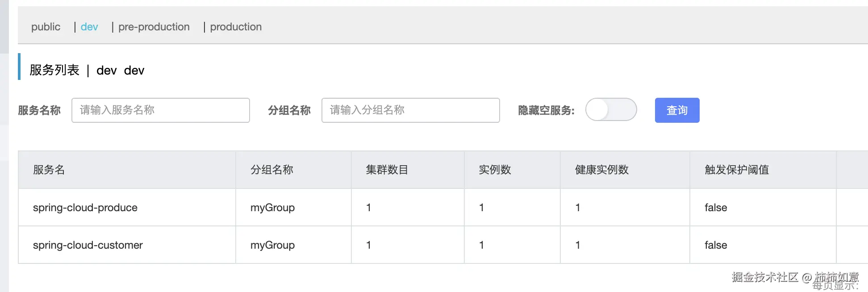This screenshot has width=868, height=292.
Task: Click the 分组名称 table column header
Action: pyautogui.click(x=272, y=170)
